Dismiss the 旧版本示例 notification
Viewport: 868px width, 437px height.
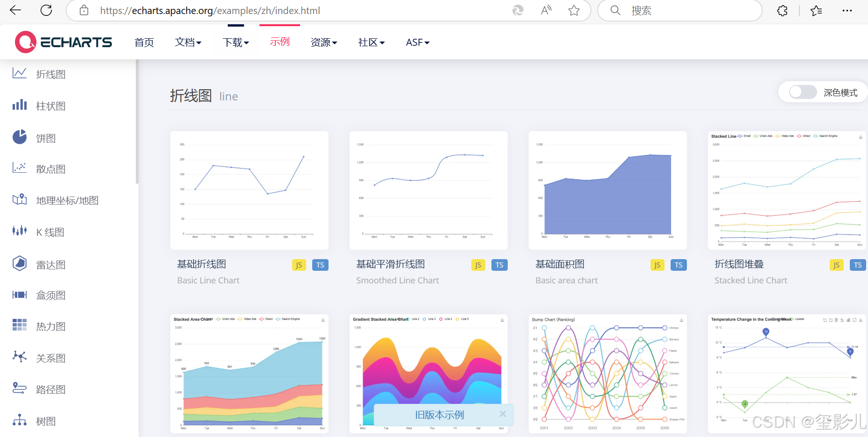coord(503,414)
